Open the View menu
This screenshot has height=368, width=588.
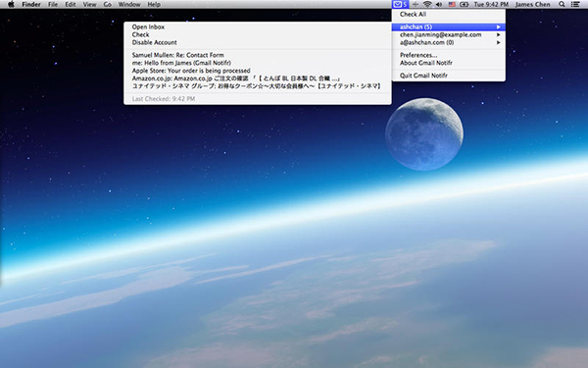(x=89, y=5)
